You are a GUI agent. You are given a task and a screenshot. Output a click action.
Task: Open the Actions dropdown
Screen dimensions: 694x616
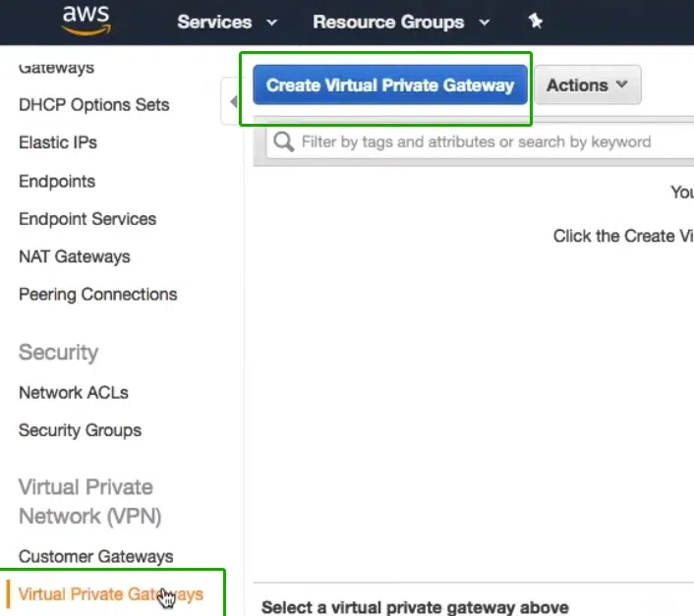pos(587,84)
